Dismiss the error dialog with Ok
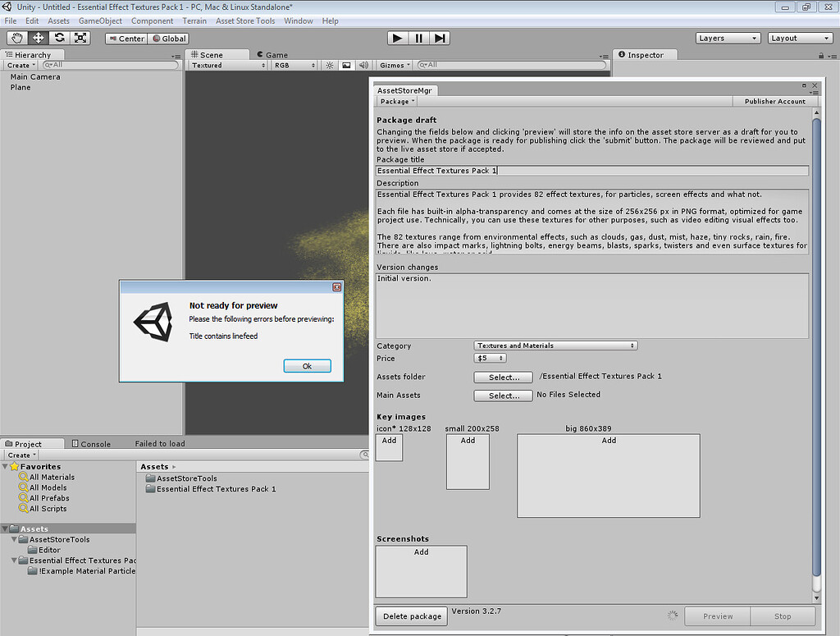The width and height of the screenshot is (840, 636). click(307, 366)
